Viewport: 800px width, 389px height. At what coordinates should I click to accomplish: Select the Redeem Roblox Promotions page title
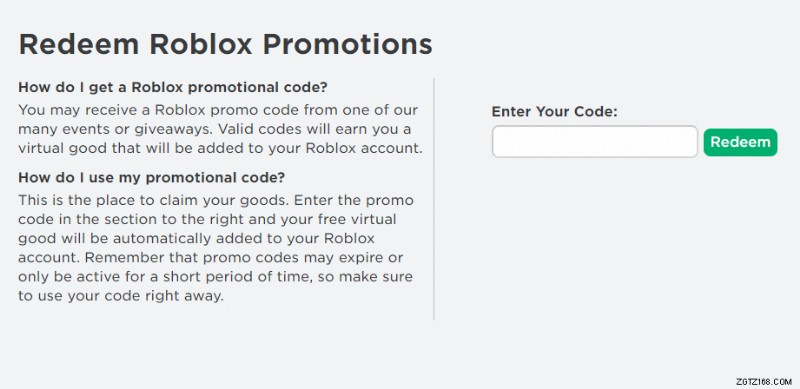tap(226, 44)
